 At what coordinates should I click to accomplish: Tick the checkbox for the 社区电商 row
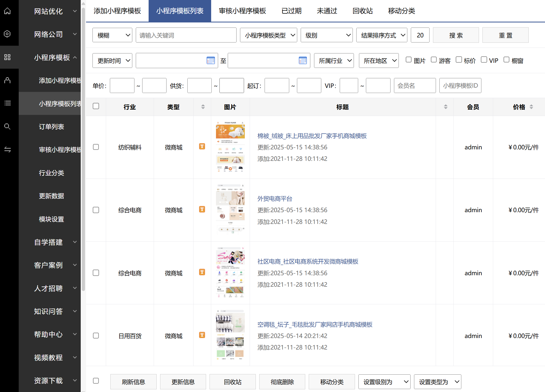click(x=96, y=273)
